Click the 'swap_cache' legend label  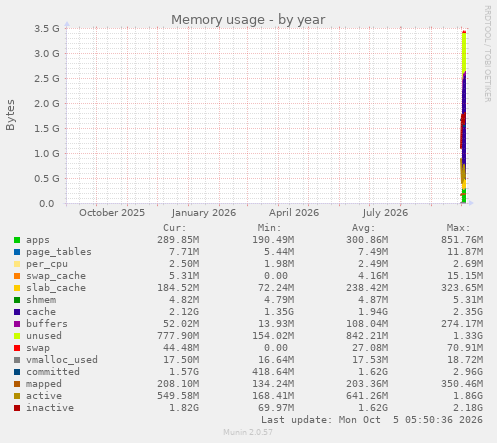(x=56, y=276)
